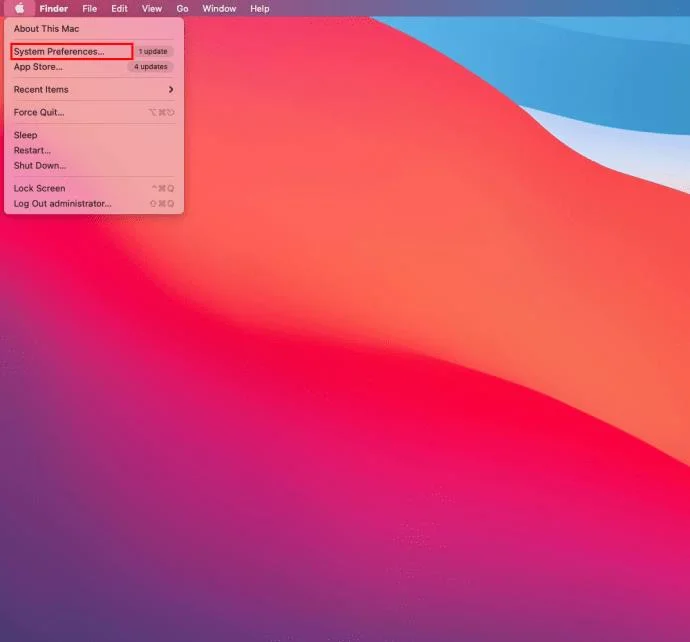This screenshot has width=690, height=642.
Task: Open the File menu
Action: (x=89, y=8)
